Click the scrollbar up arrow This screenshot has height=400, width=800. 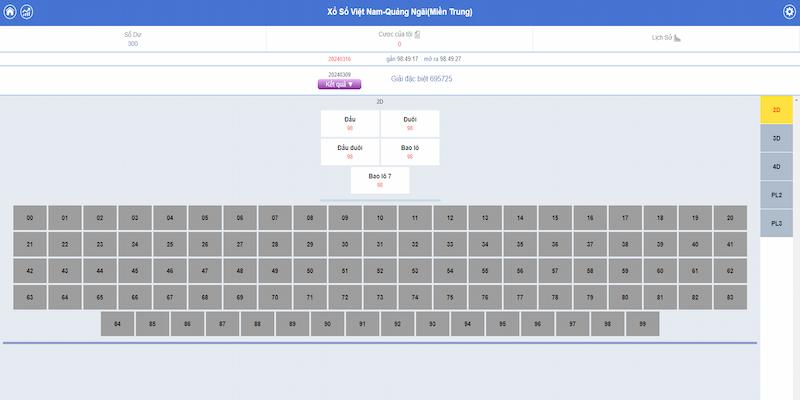click(x=796, y=101)
